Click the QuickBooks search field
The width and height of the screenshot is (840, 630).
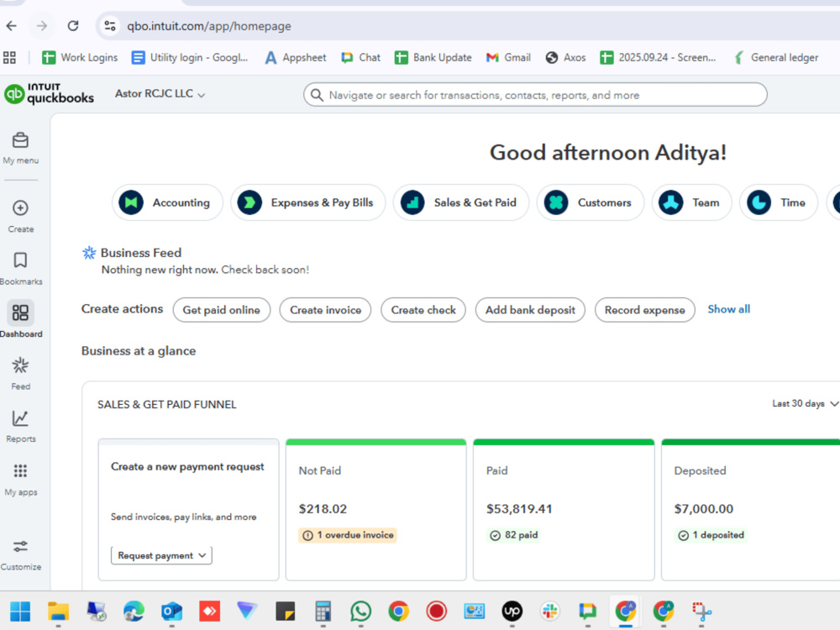(535, 95)
